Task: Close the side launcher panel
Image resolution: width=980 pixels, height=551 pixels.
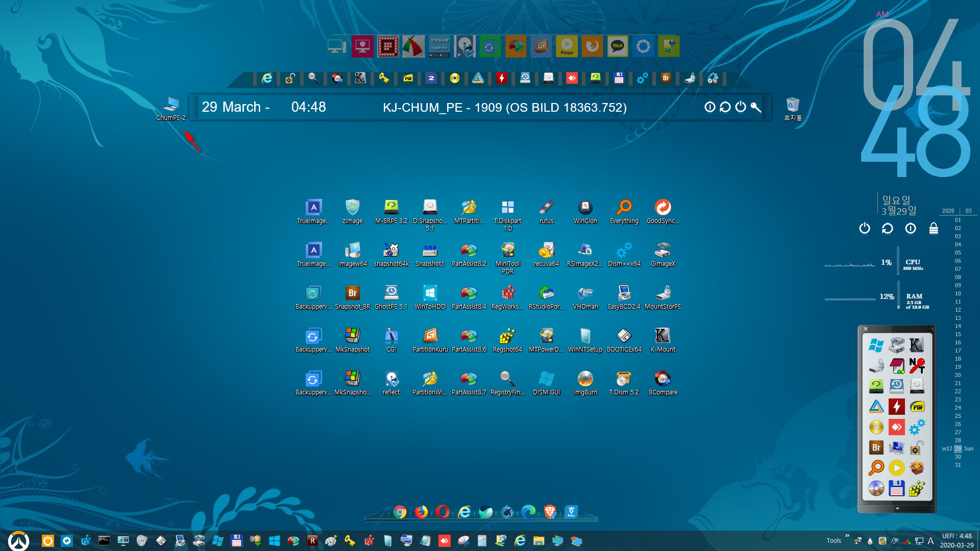Action: click(866, 329)
